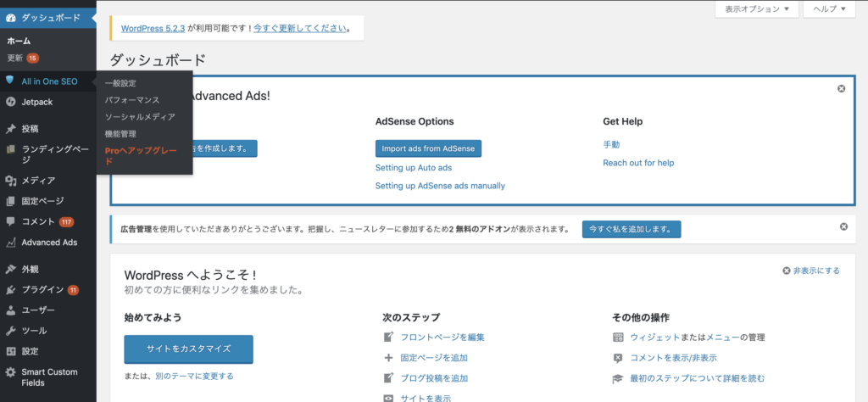Click サイトを表示 link
Screen dimensions: 868x402
click(426, 398)
